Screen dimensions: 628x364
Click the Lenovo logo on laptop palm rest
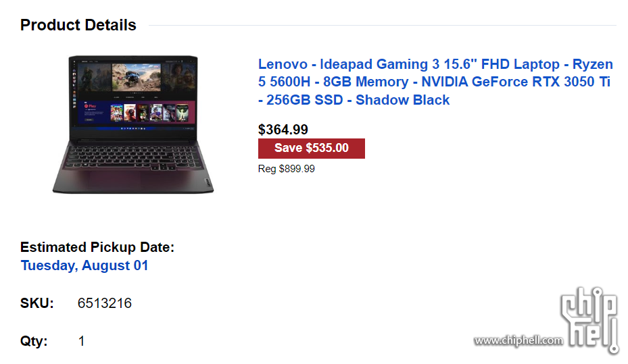[x=208, y=183]
